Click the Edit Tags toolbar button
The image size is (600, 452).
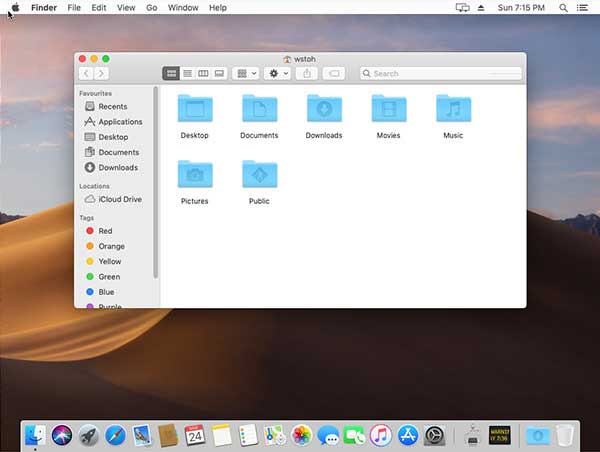(334, 73)
